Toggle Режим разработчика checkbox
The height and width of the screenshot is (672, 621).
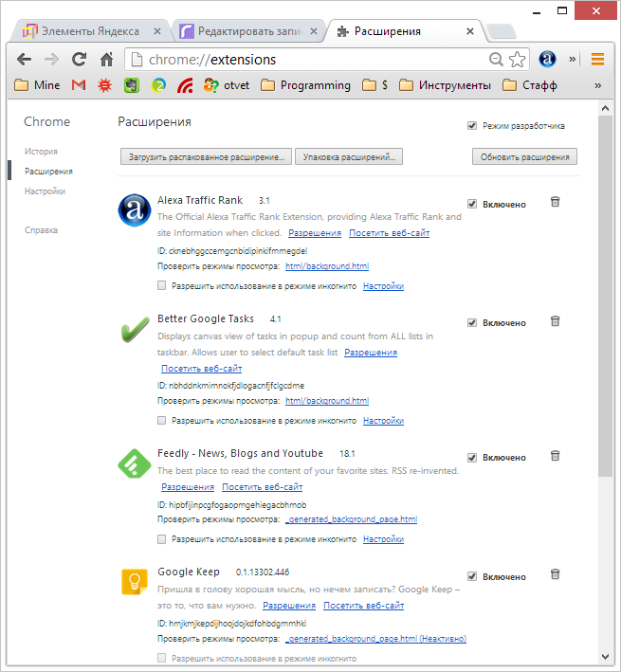[472, 125]
